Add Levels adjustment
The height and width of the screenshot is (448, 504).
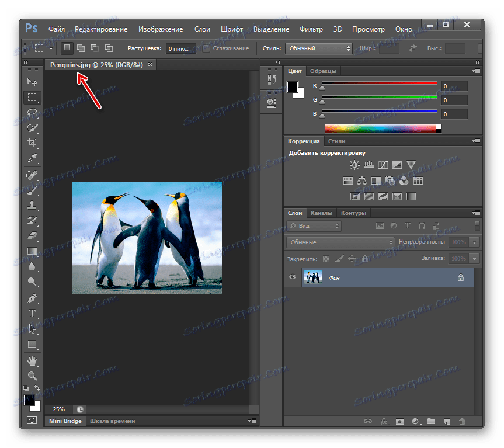[x=369, y=165]
